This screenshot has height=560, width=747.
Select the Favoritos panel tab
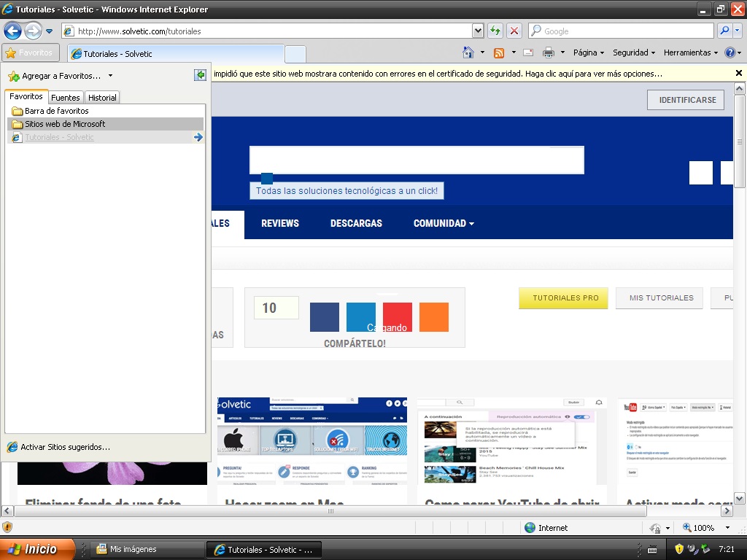pyautogui.click(x=26, y=96)
